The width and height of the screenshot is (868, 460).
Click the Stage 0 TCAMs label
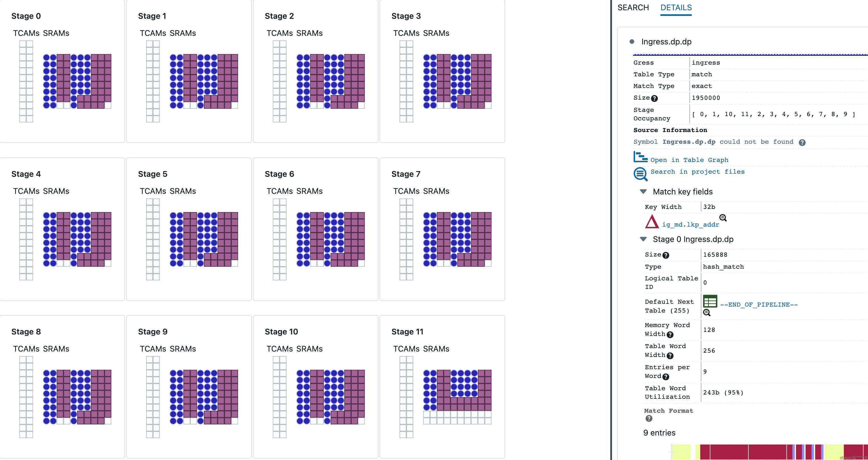point(26,33)
